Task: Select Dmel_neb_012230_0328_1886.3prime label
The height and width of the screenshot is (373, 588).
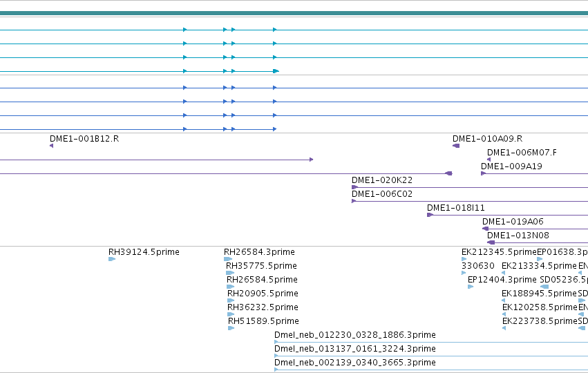Action: click(x=355, y=335)
